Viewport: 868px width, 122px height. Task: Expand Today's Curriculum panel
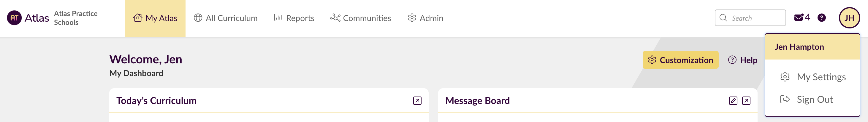pos(417,100)
